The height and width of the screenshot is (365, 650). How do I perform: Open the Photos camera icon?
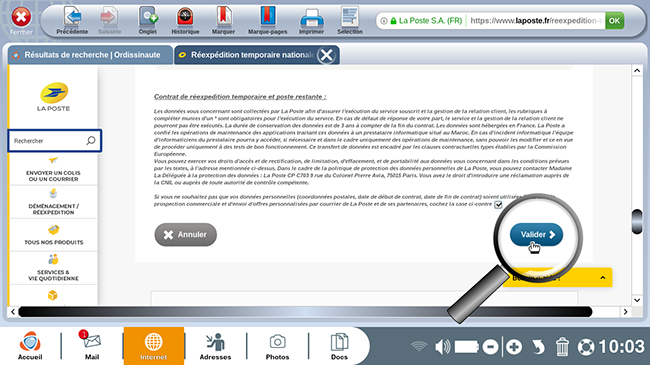pos(277,346)
